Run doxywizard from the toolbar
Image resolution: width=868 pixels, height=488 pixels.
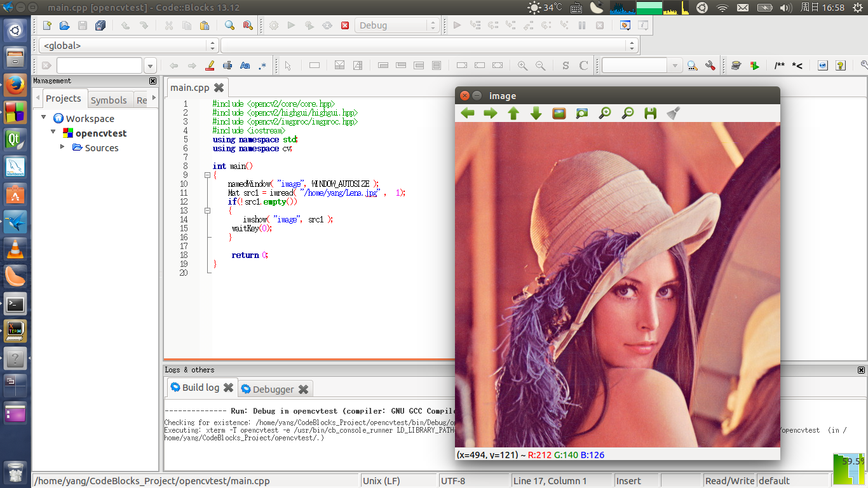pyautogui.click(x=736, y=65)
